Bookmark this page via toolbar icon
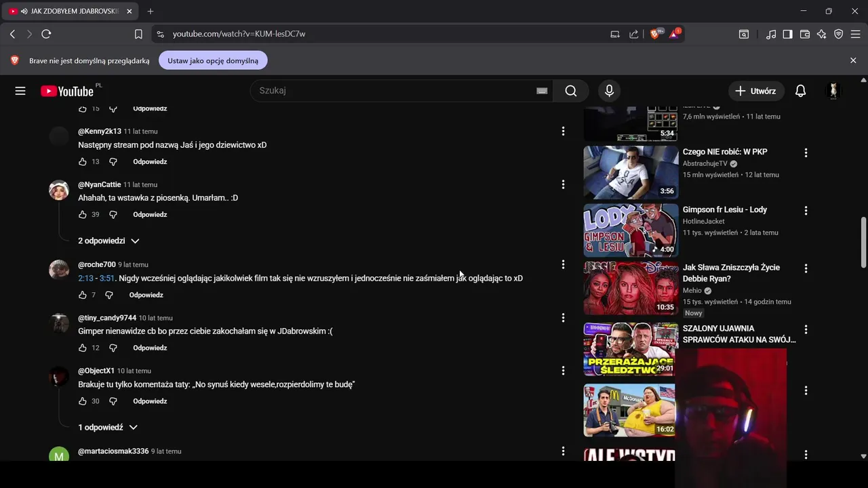This screenshot has width=868, height=488. (x=138, y=34)
